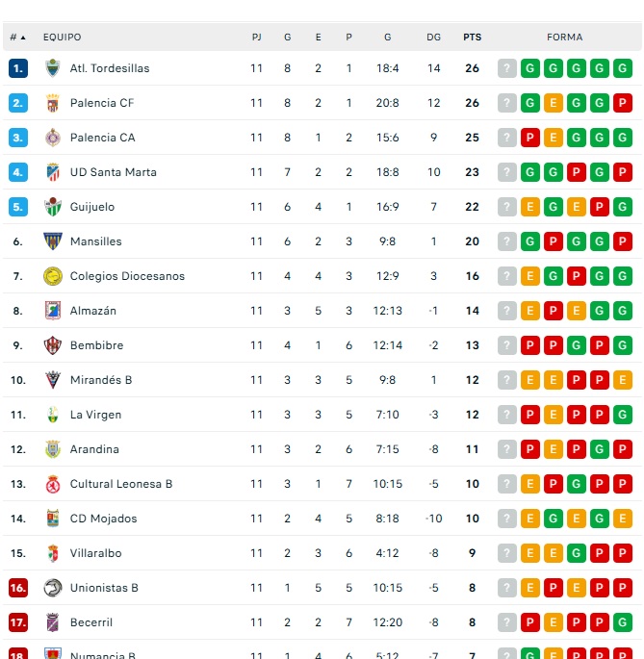Screen dimensions: 644x659
Task: Click the position 16 red rank badge
Action: pyautogui.click(x=18, y=588)
